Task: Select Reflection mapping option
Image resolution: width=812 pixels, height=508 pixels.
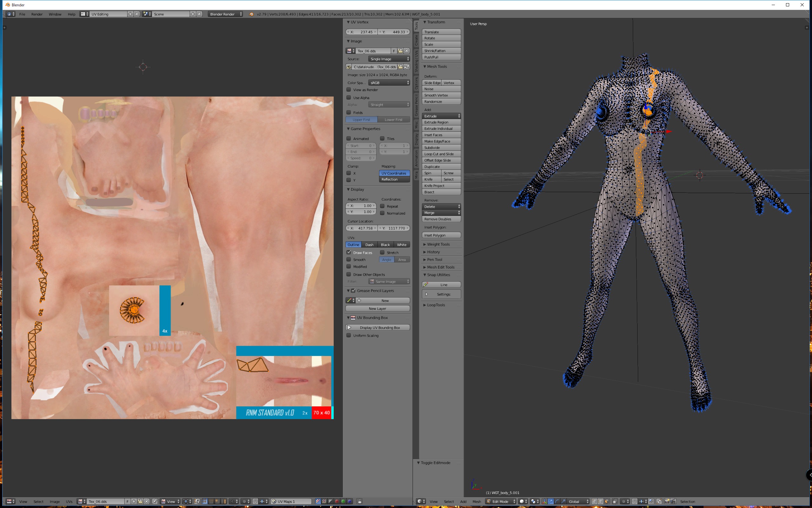Action: 394,179
